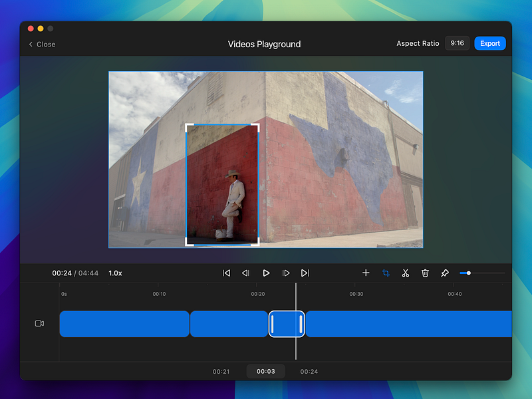This screenshot has height=399, width=532.
Task: Step back one frame
Action: [245, 273]
